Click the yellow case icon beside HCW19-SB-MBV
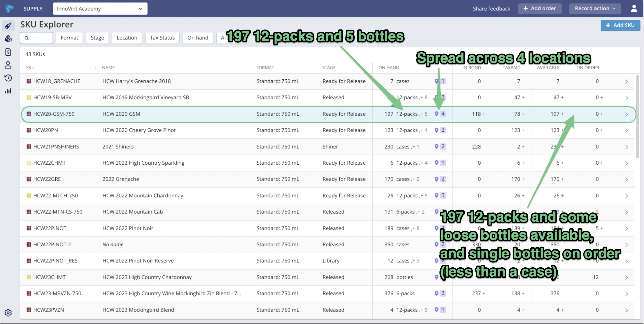 coord(29,97)
